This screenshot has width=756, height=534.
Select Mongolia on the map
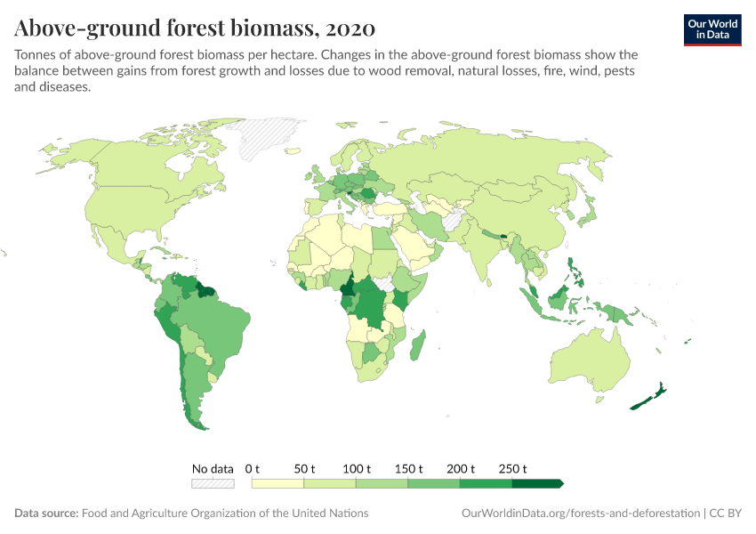pyautogui.click(x=513, y=190)
